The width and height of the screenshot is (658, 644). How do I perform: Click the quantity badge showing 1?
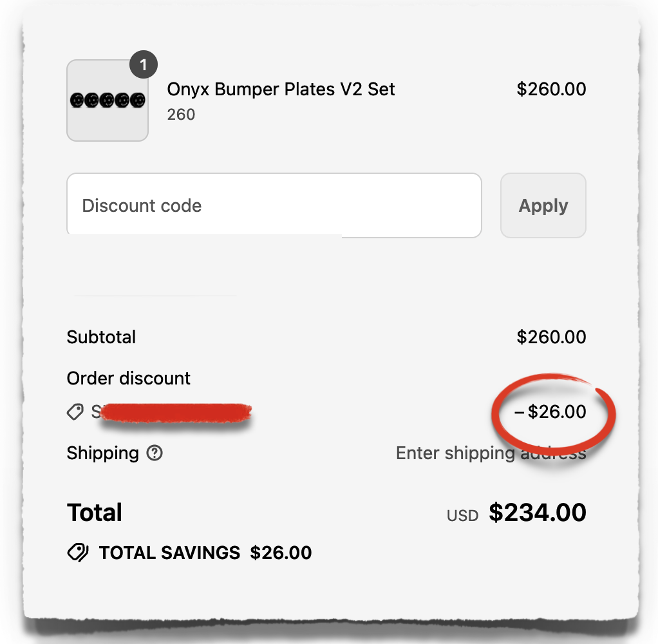144,64
